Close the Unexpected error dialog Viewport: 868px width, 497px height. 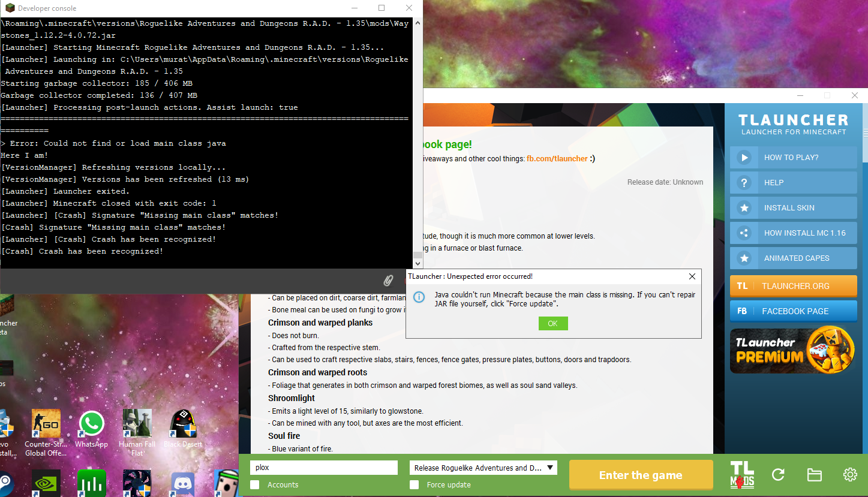point(692,276)
